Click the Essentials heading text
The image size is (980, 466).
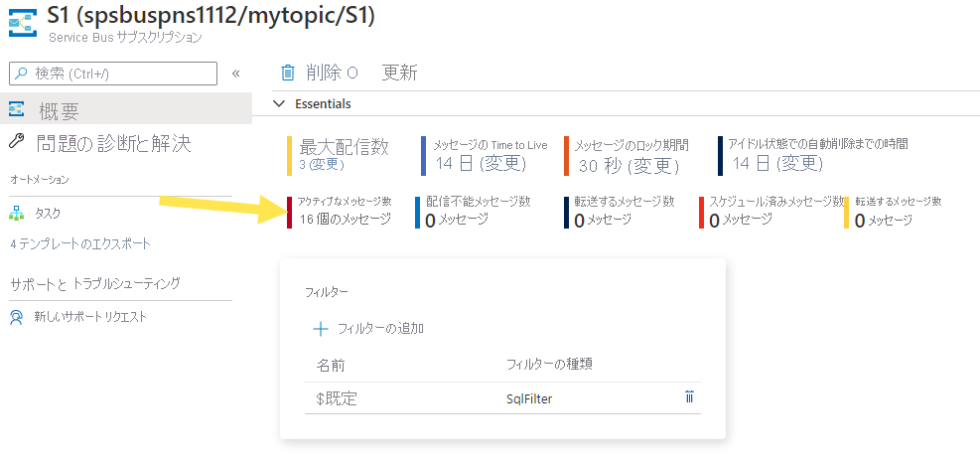click(x=323, y=104)
